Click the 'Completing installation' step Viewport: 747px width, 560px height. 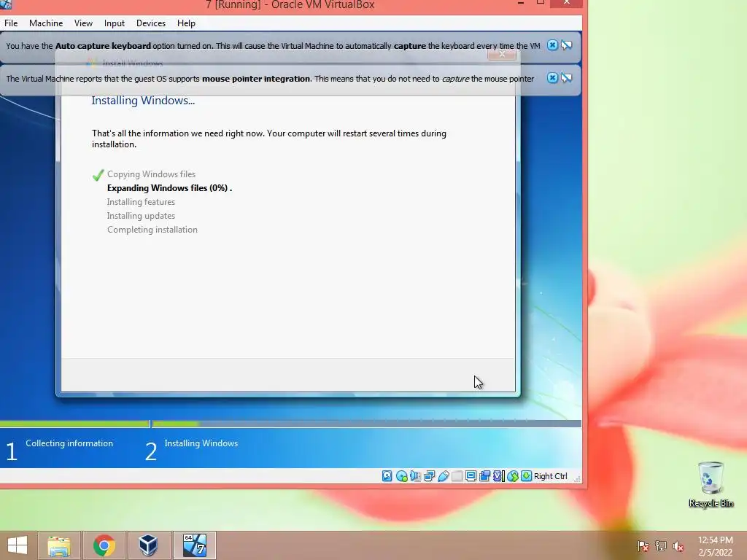tap(152, 230)
